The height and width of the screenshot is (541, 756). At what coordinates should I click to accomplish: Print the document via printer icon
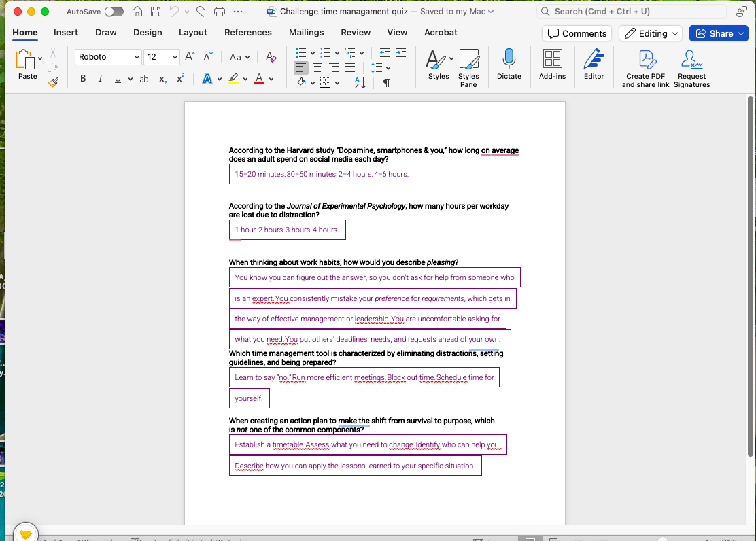(x=220, y=11)
